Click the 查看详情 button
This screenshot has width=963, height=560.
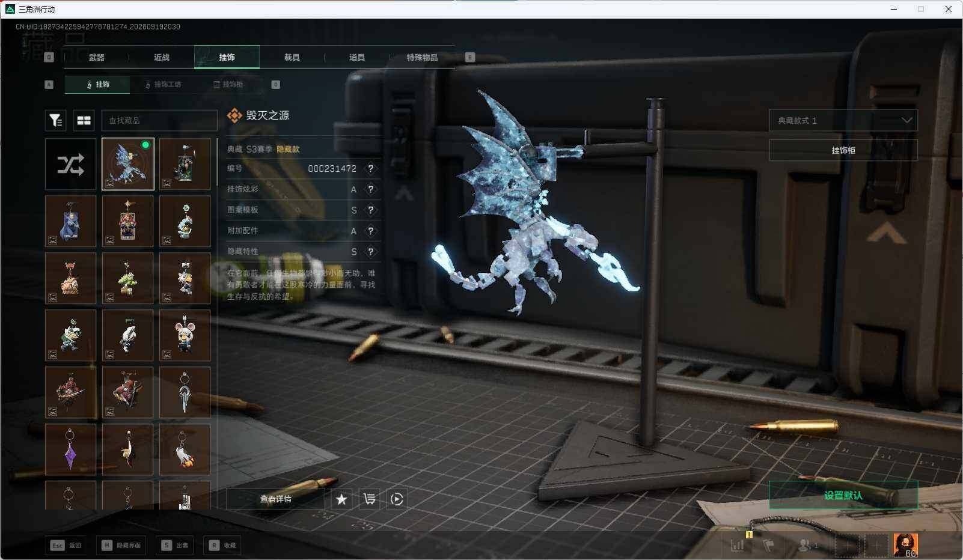[275, 499]
